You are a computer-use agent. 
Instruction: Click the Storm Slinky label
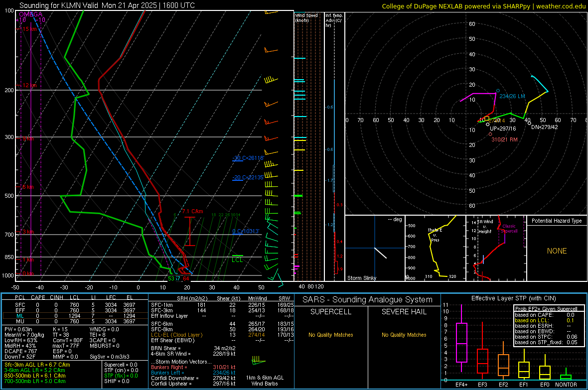(361, 278)
